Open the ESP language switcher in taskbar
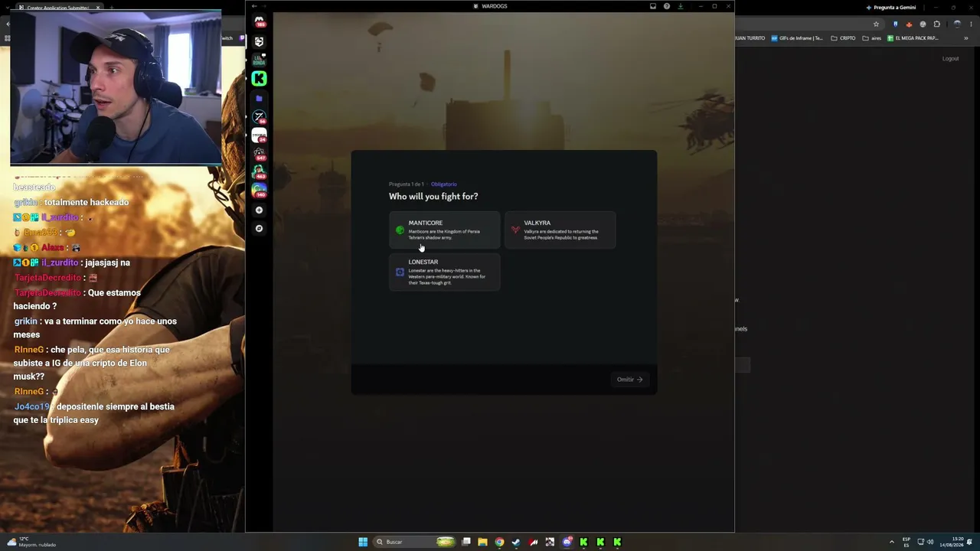The image size is (980, 551). (906, 542)
